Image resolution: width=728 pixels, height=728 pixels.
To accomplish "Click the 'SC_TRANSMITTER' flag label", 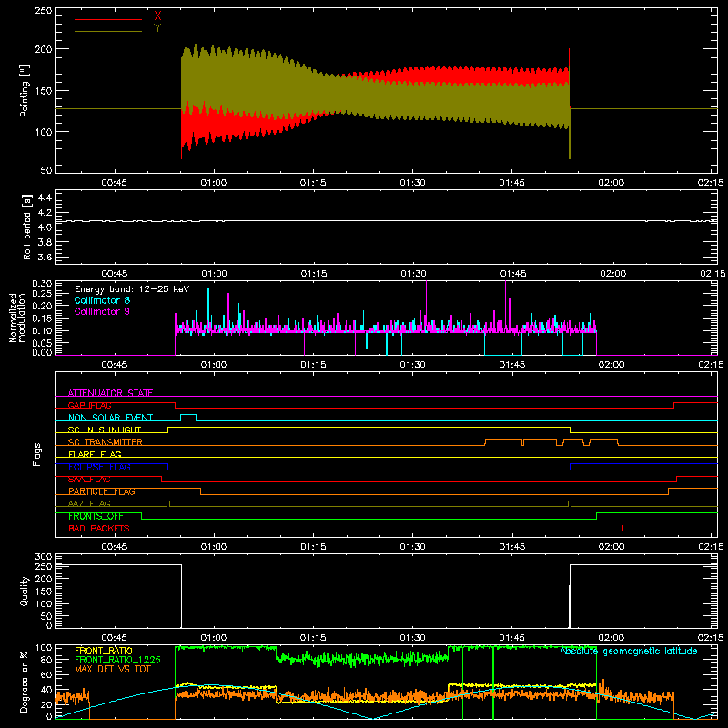I will tap(106, 442).
